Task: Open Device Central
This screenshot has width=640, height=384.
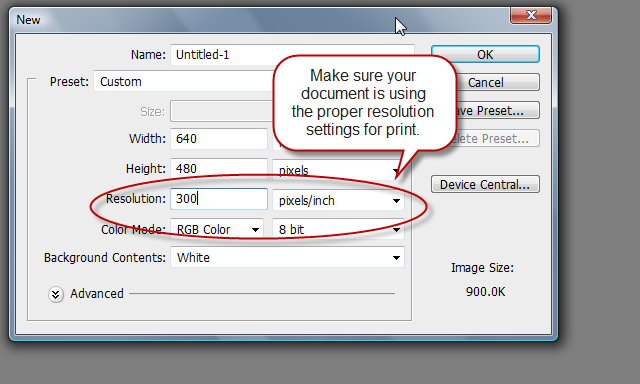Action: [485, 184]
